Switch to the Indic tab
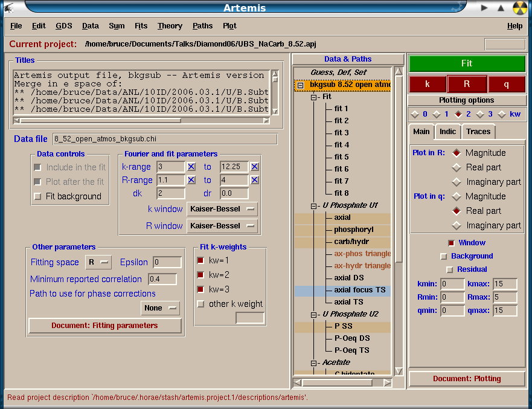Viewport: 532px width, 409px height. (447, 132)
